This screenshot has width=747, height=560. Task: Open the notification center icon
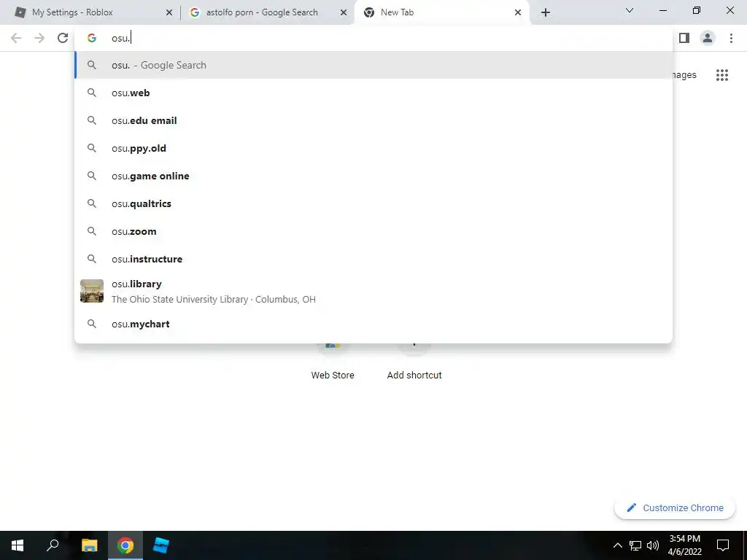coord(723,545)
